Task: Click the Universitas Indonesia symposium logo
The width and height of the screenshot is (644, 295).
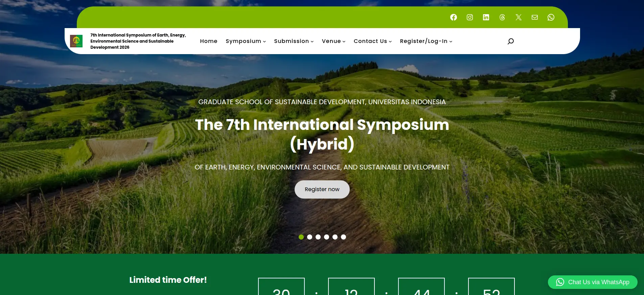Action: point(76,41)
